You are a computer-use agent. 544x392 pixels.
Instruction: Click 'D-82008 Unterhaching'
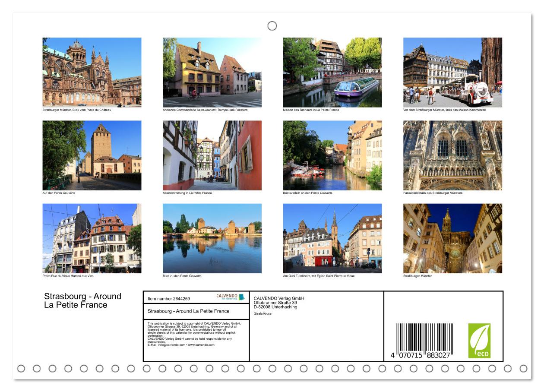[275, 307]
